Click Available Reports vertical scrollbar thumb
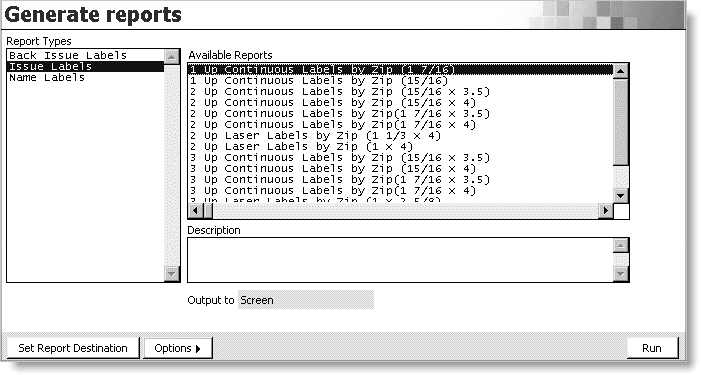Viewport: 701px width, 375px height. coord(621,122)
